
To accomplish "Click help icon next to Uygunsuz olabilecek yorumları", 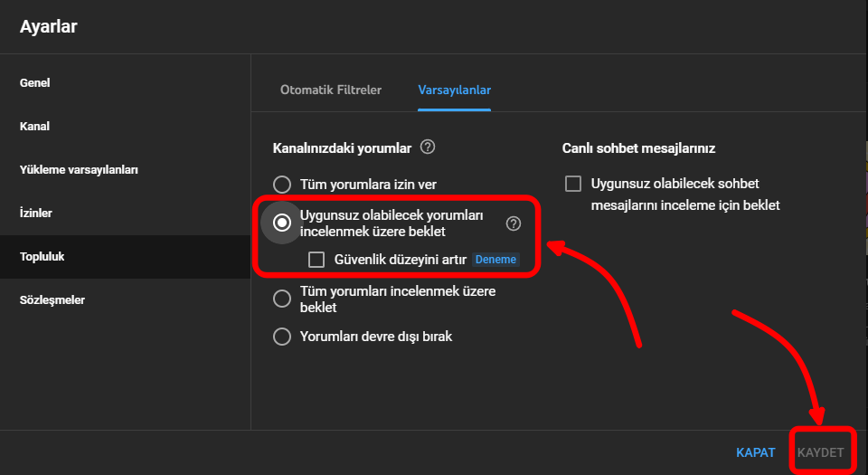I will (514, 223).
